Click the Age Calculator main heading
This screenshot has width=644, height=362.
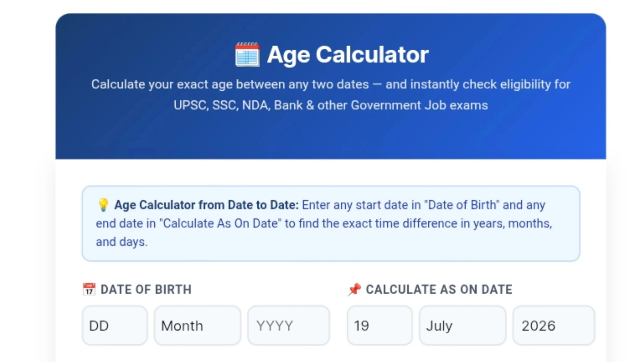click(x=348, y=55)
